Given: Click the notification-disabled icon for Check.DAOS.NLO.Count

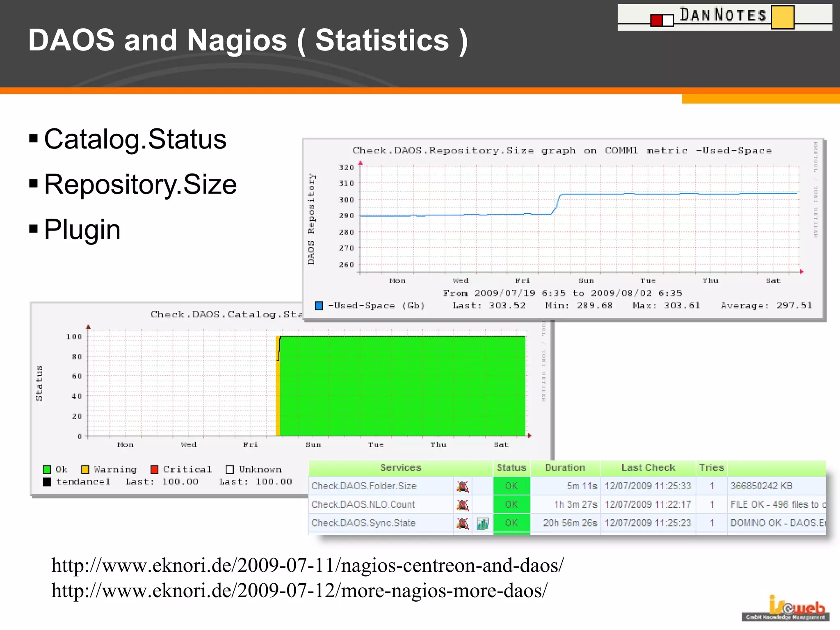Looking at the screenshot, I should pyautogui.click(x=463, y=505).
